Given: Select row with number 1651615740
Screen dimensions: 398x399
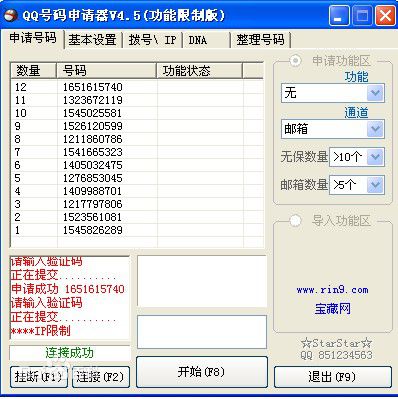Looking at the screenshot, I should tap(137, 87).
